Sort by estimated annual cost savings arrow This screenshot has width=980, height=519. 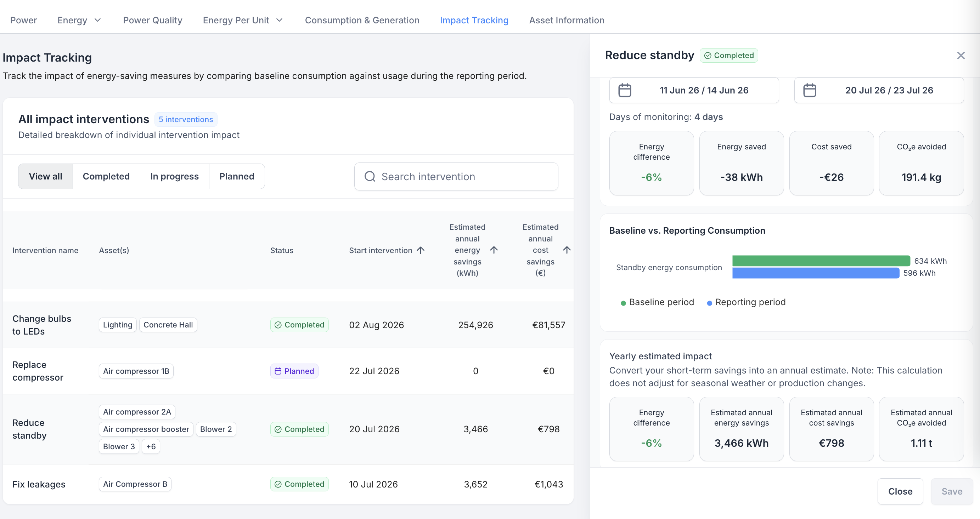click(x=567, y=250)
